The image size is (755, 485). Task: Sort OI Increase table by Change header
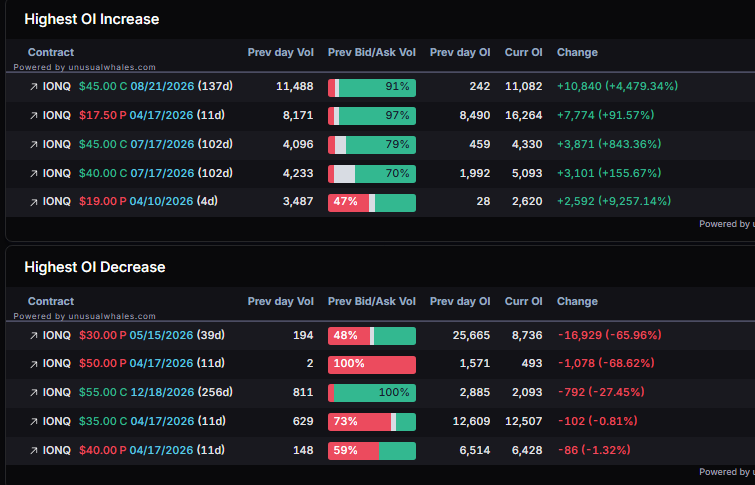[x=577, y=52]
